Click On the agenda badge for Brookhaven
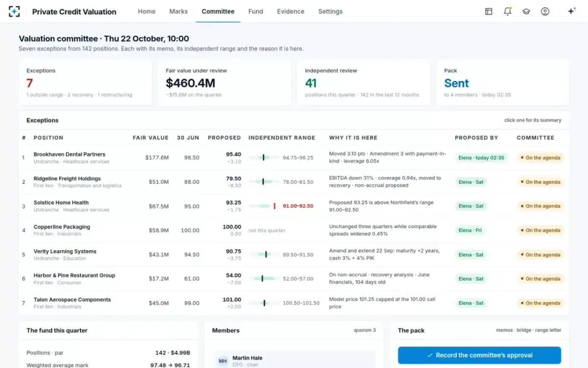 (x=540, y=158)
